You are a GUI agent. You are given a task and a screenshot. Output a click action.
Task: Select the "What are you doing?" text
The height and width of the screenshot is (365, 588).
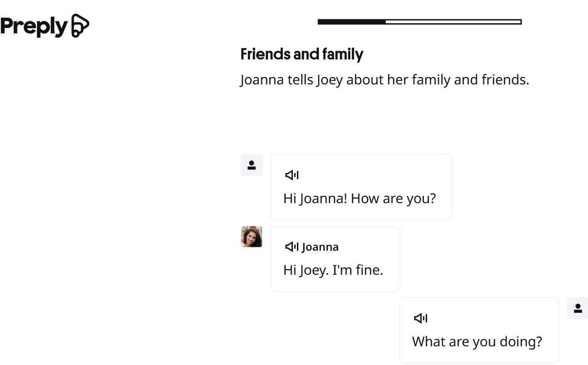477,341
